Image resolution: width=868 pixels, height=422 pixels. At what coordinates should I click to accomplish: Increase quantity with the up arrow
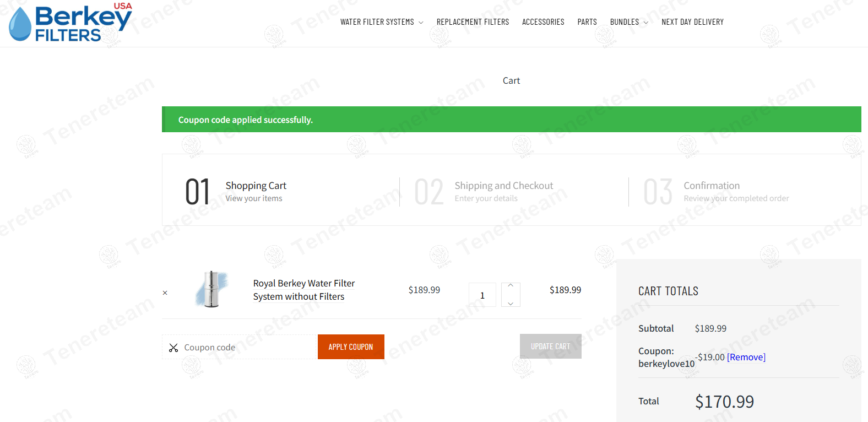511,285
